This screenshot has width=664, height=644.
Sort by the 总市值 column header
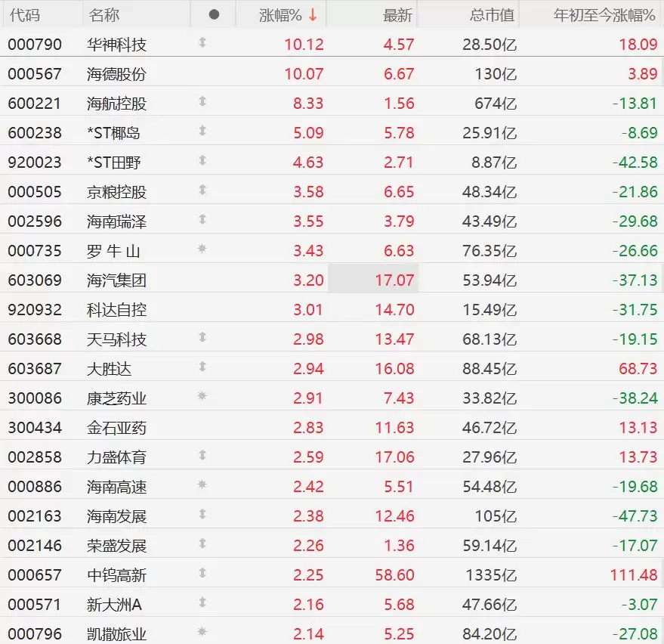point(491,14)
